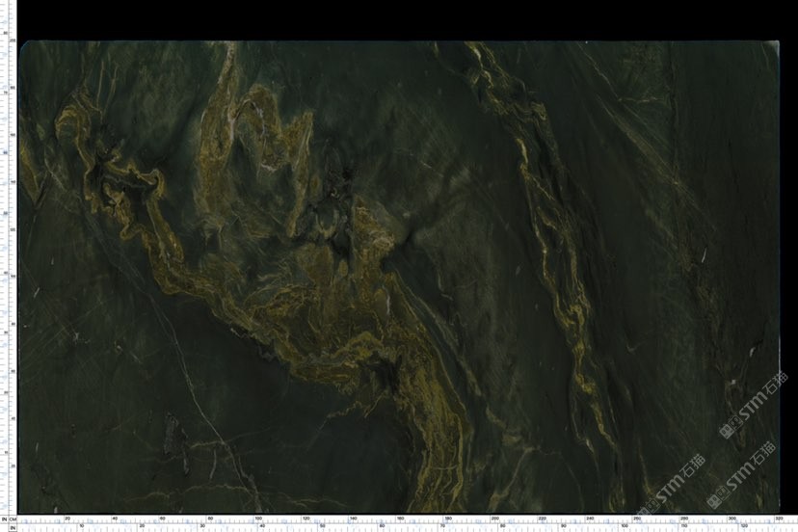
Task: Click the 320 cm mark on bottom ruler
Action: tap(779, 519)
